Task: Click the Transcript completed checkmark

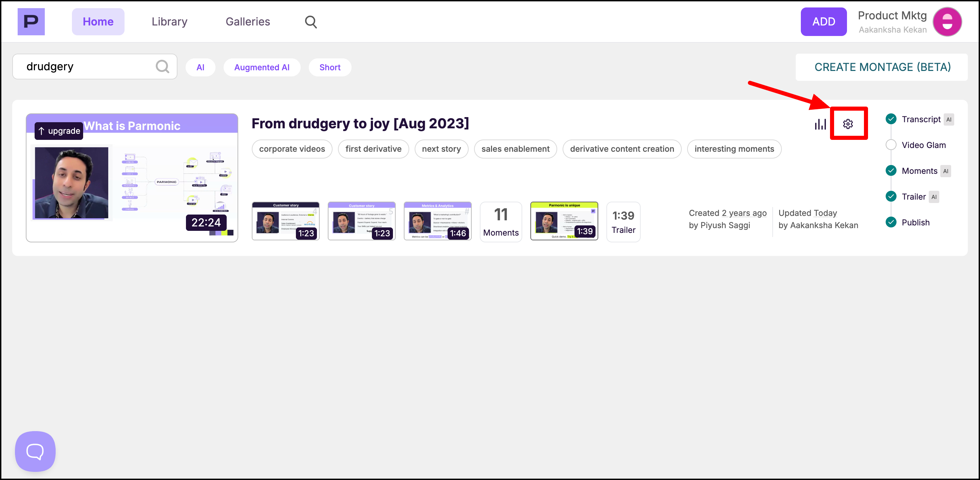Action: [891, 119]
